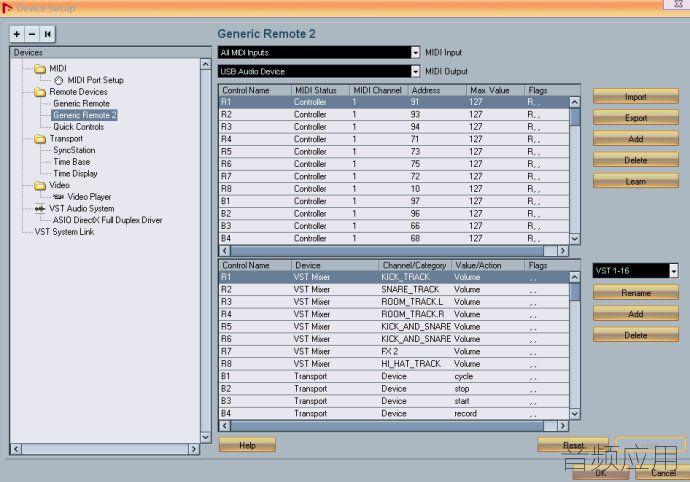Select ASIO DirectX Full Duplex Driver
Image resolution: width=690 pixels, height=482 pixels.
107,220
